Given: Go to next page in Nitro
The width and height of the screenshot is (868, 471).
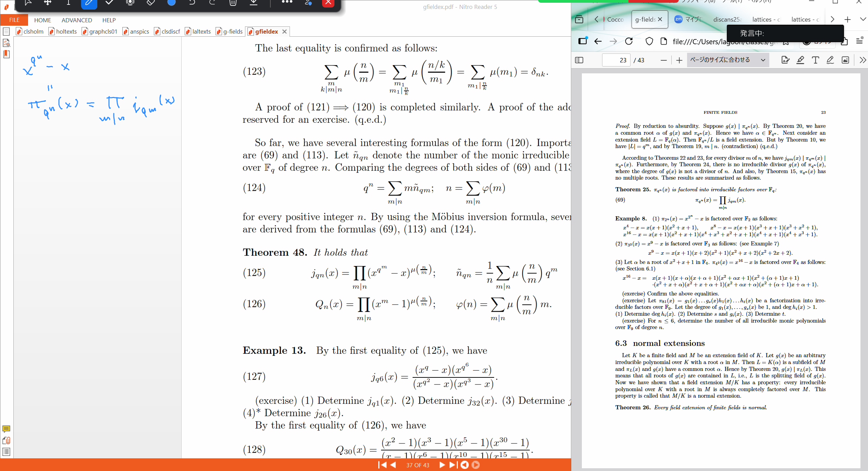Looking at the screenshot, I should coord(442,465).
